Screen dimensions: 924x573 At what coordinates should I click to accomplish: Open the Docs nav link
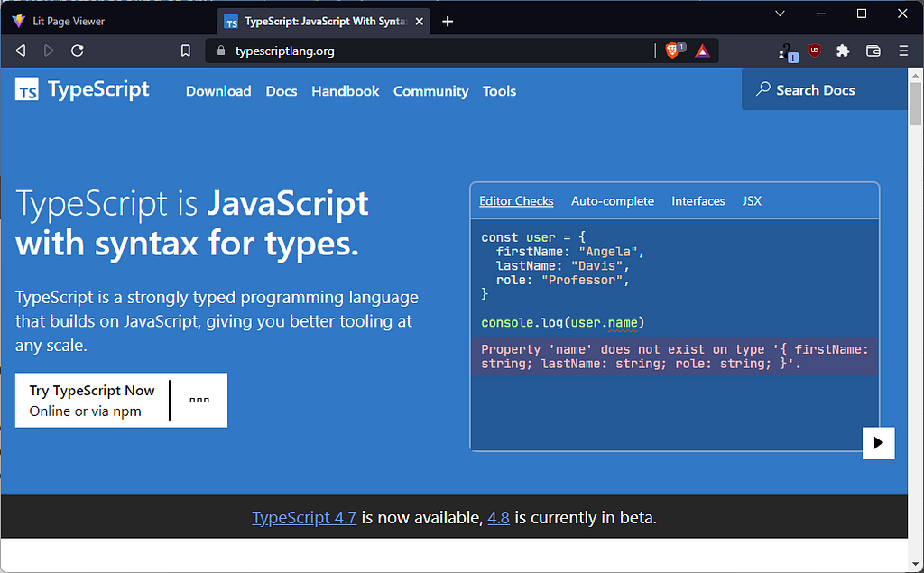click(282, 91)
